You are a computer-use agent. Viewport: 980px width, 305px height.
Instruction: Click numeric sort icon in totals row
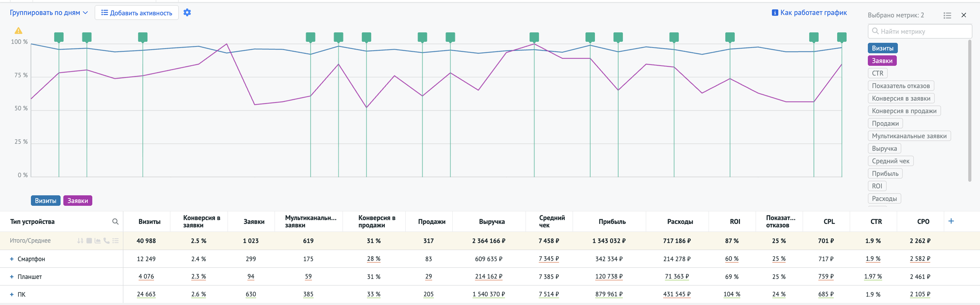pyautogui.click(x=80, y=241)
